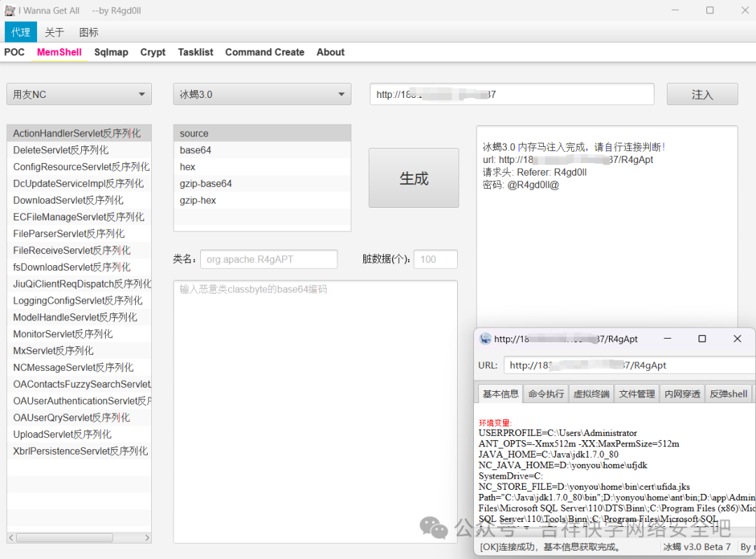This screenshot has height=559, width=756.
Task: Select OAContactsFuzzySearchServlet entry
Action: click(x=79, y=384)
